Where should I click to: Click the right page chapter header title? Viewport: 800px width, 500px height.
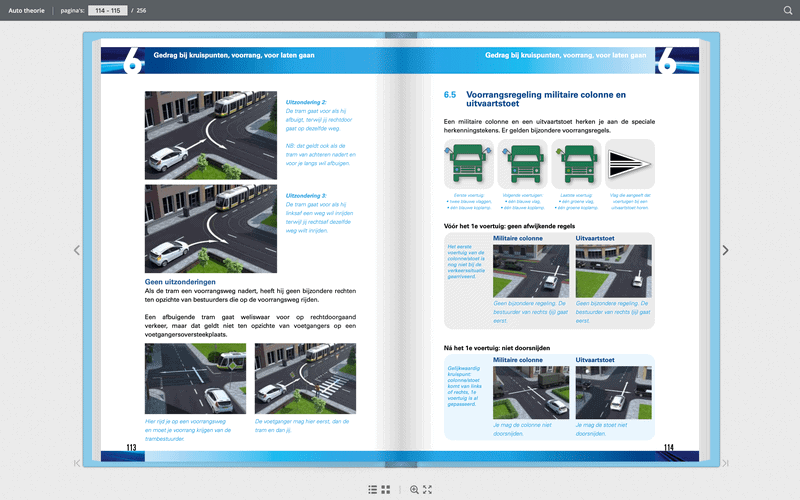565,55
